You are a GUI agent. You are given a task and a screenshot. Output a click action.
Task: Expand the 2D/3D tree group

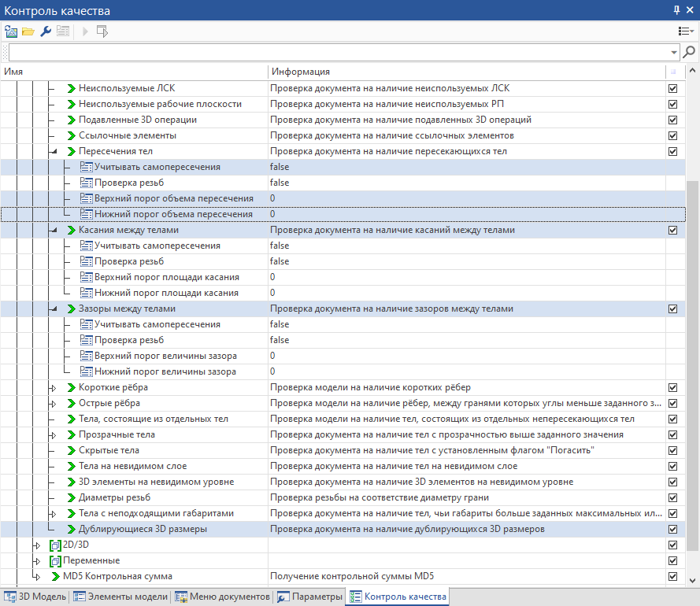click(x=36, y=545)
